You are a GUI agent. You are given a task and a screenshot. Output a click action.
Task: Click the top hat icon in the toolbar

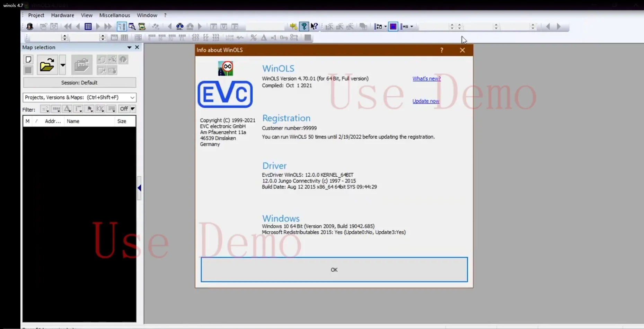coord(30,26)
